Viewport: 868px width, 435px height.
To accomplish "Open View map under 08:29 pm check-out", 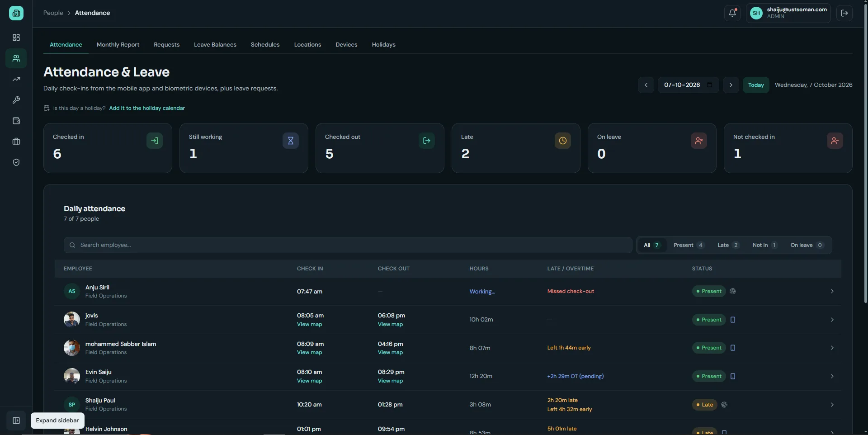I will 390,381.
